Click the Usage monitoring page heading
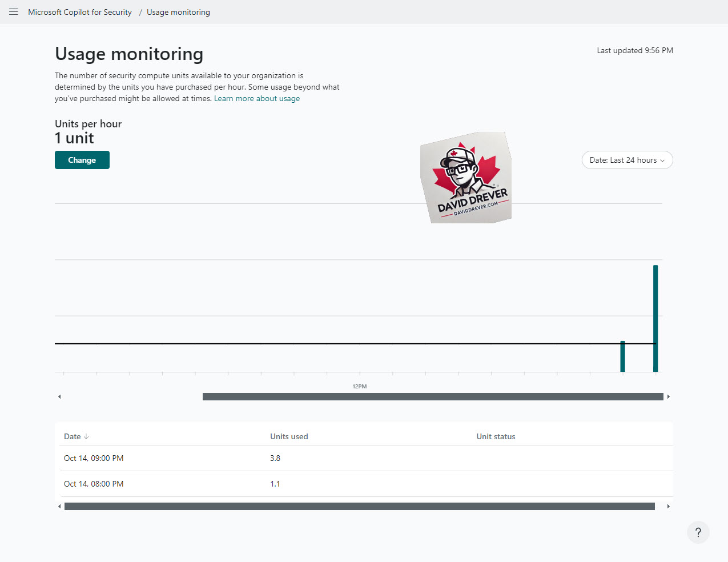 [129, 54]
